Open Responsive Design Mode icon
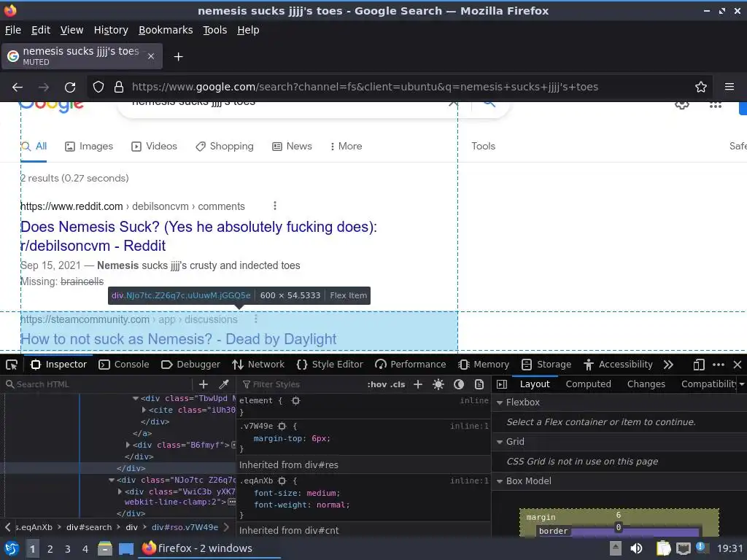The height and width of the screenshot is (560, 747). pos(698,365)
